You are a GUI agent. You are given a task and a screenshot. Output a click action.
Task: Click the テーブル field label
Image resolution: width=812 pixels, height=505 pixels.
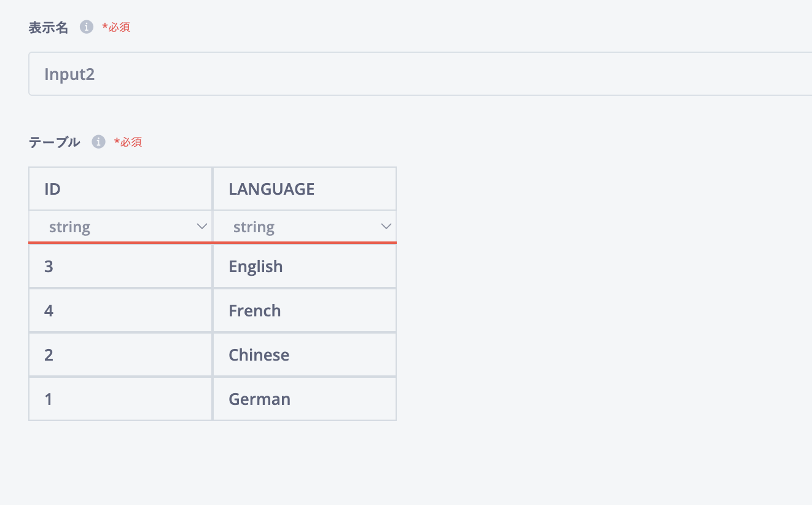click(x=54, y=142)
